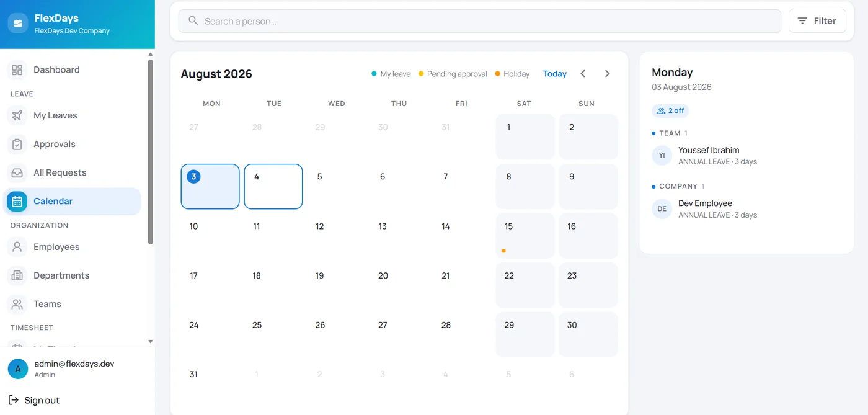Select August 28 on the calendar
Screen dimensions: 868x415
[x=463, y=334]
